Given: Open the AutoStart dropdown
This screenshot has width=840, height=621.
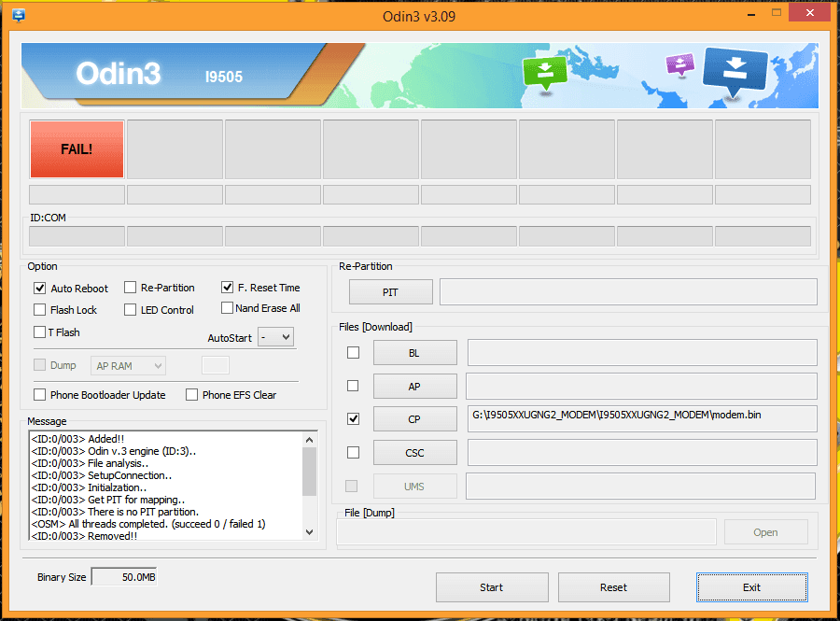Looking at the screenshot, I should tap(276, 337).
